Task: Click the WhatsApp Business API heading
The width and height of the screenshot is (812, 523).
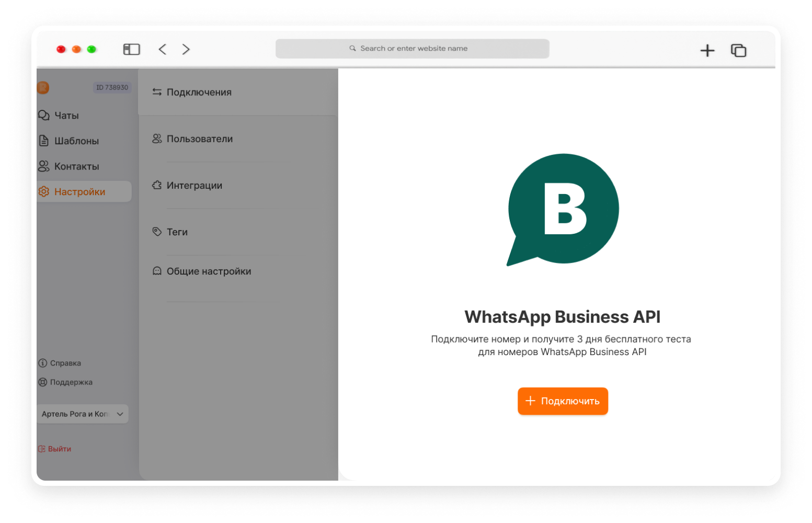Action: coord(563,317)
